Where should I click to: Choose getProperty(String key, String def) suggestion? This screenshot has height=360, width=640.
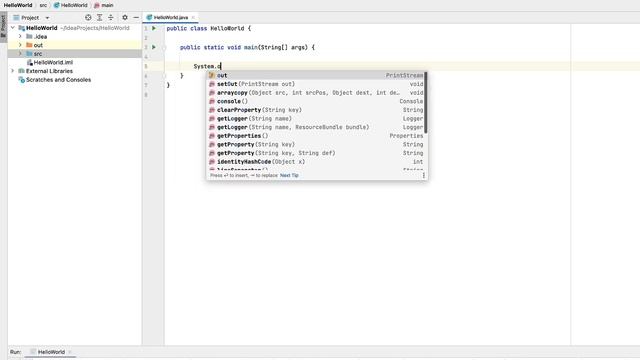(x=316, y=153)
